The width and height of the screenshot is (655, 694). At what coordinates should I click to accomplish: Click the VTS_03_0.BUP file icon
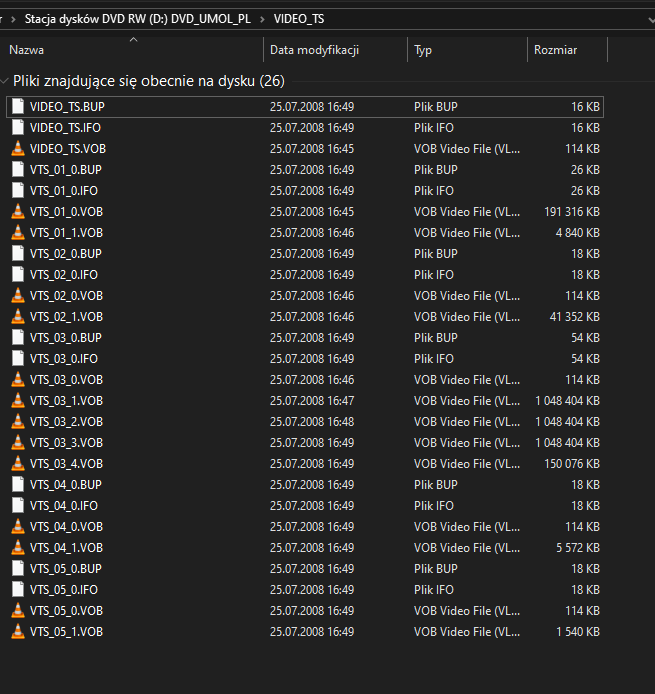[18, 338]
